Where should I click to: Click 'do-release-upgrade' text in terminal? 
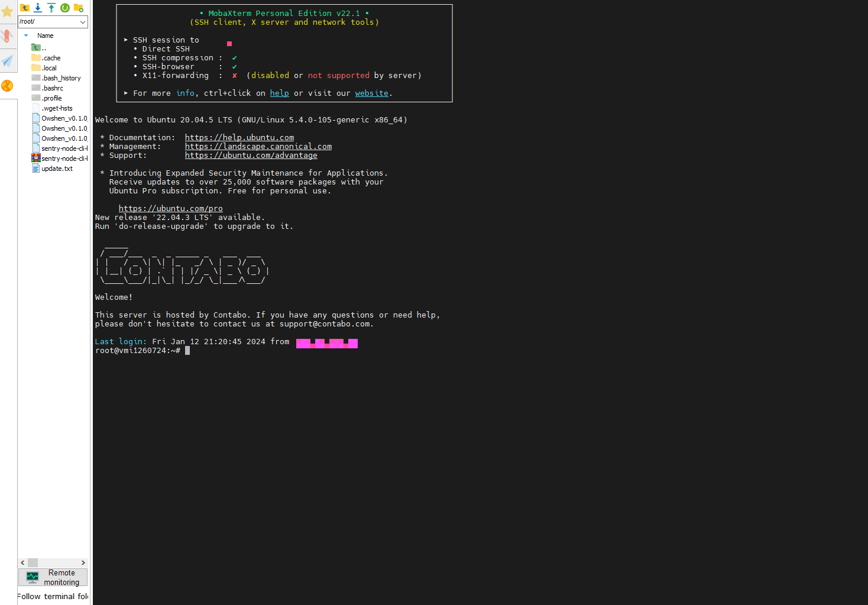(x=161, y=227)
